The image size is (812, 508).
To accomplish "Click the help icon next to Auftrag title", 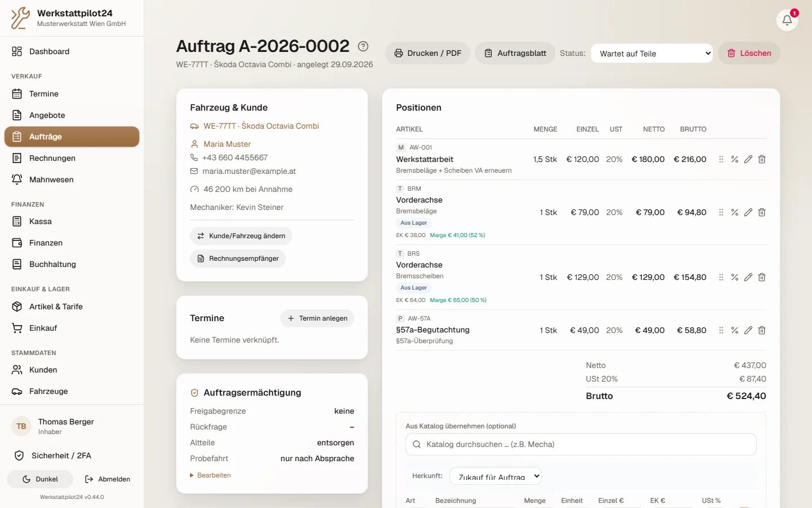I will (x=364, y=46).
